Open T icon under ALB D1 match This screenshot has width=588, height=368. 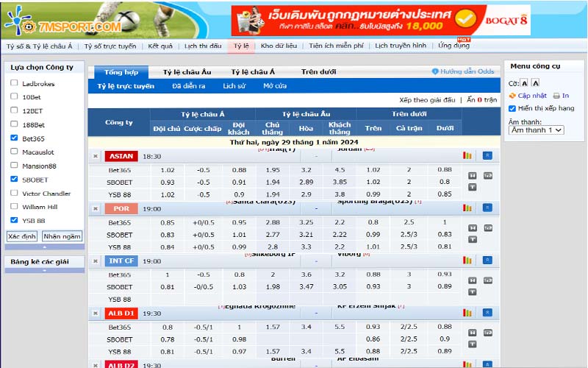472,344
